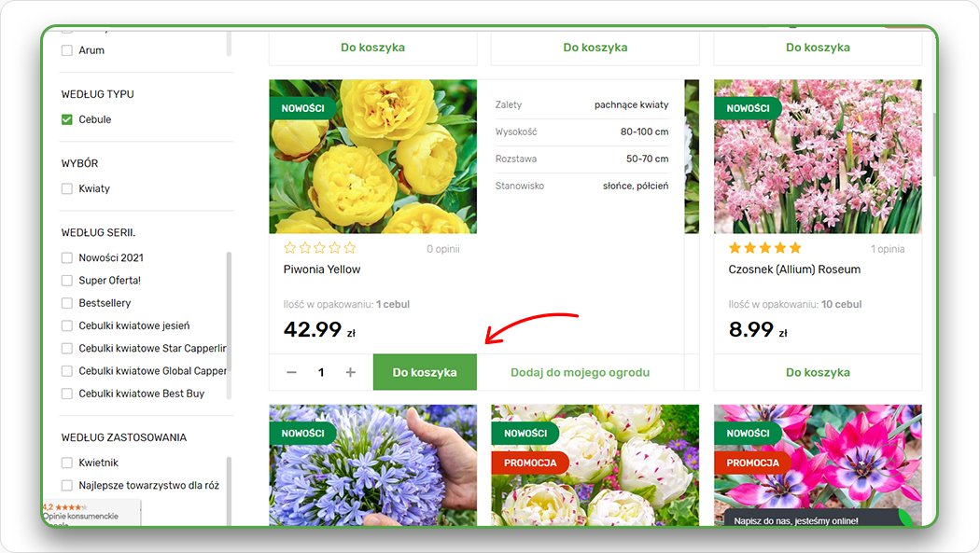Open the consumer reviews 4.2 rating widget
The width and height of the screenshot is (980, 553).
[x=91, y=512]
